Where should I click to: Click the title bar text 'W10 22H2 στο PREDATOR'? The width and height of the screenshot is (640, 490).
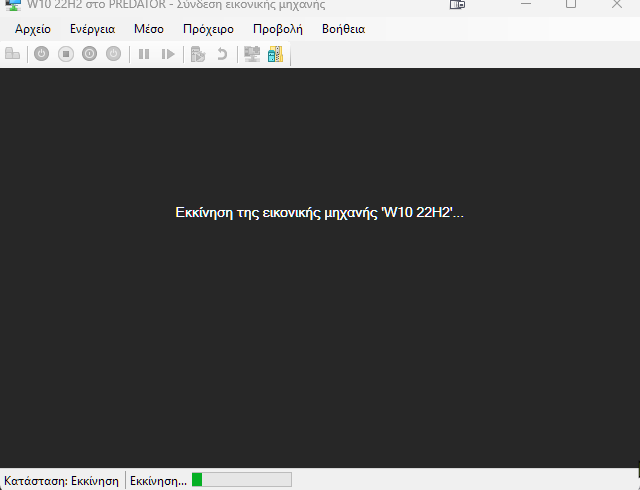click(x=97, y=5)
